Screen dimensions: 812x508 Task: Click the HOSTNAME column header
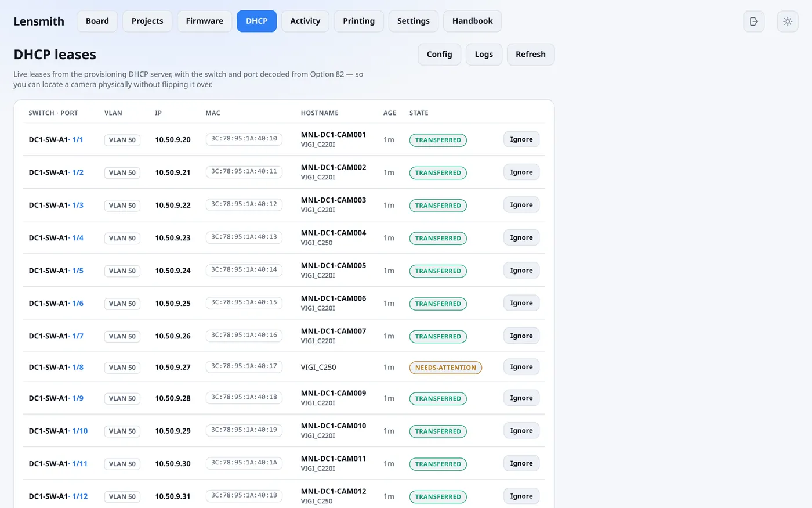point(320,113)
